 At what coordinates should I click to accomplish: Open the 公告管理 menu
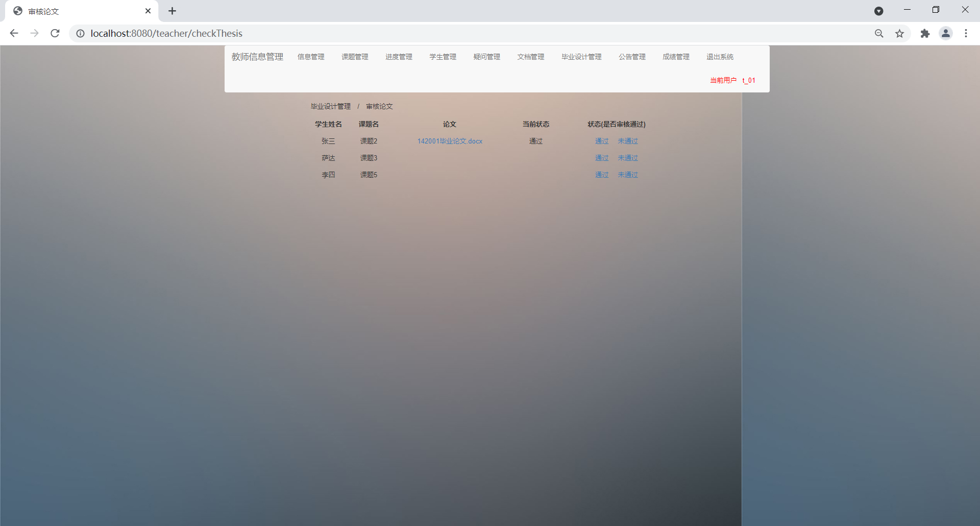(632, 57)
